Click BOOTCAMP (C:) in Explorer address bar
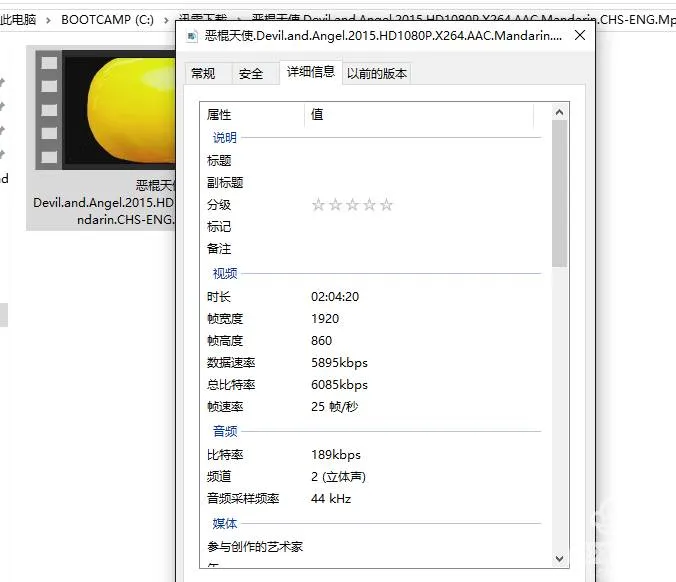Viewport: 676px width, 582px height. [107, 20]
